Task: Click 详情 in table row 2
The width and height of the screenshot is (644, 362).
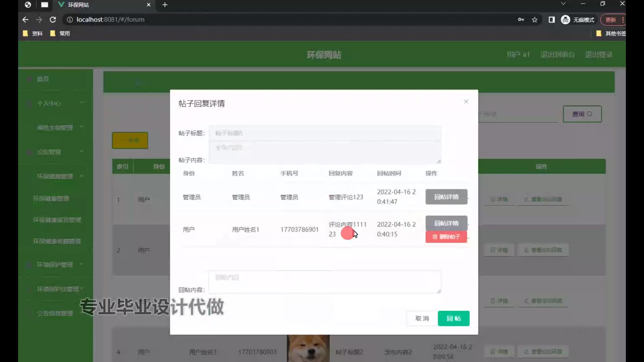Action: pyautogui.click(x=499, y=250)
